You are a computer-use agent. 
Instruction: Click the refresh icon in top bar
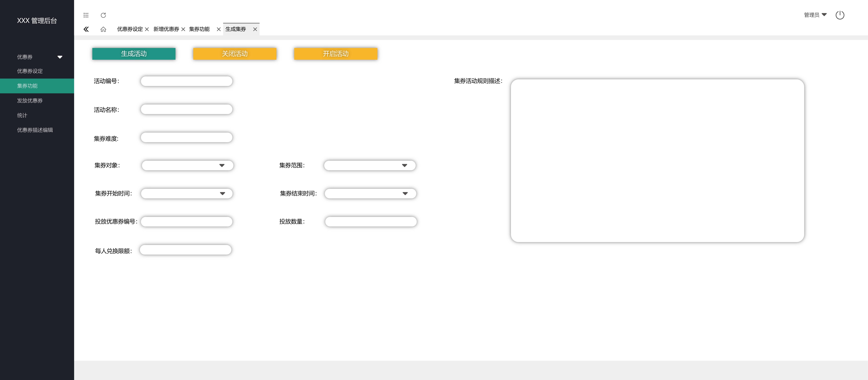point(103,15)
